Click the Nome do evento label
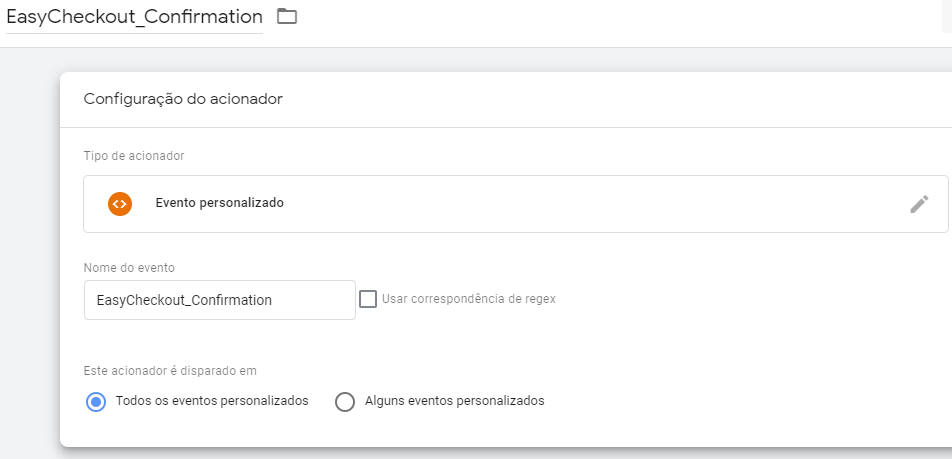The image size is (952, 459). coord(129,268)
